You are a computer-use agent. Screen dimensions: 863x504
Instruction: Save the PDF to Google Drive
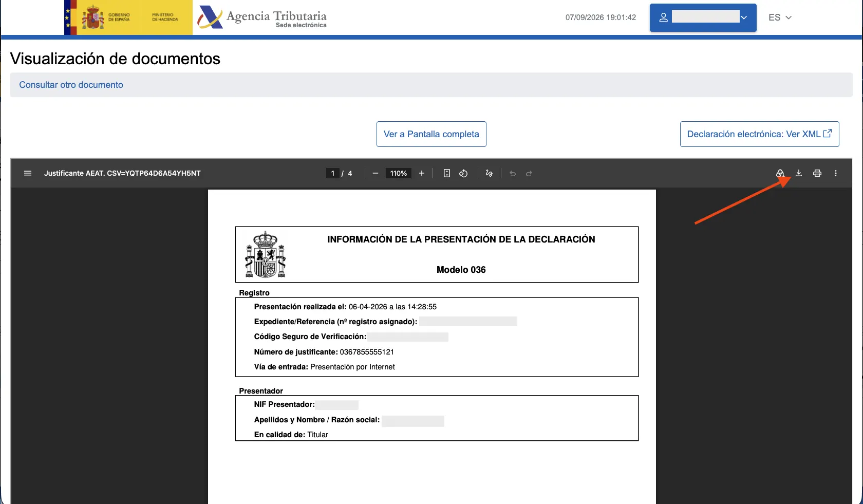coord(780,173)
